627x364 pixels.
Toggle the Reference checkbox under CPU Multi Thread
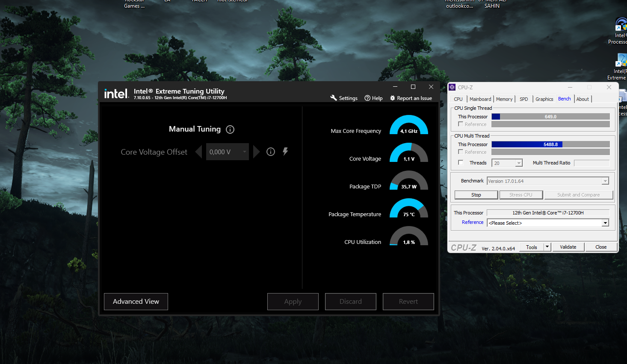coord(461,152)
